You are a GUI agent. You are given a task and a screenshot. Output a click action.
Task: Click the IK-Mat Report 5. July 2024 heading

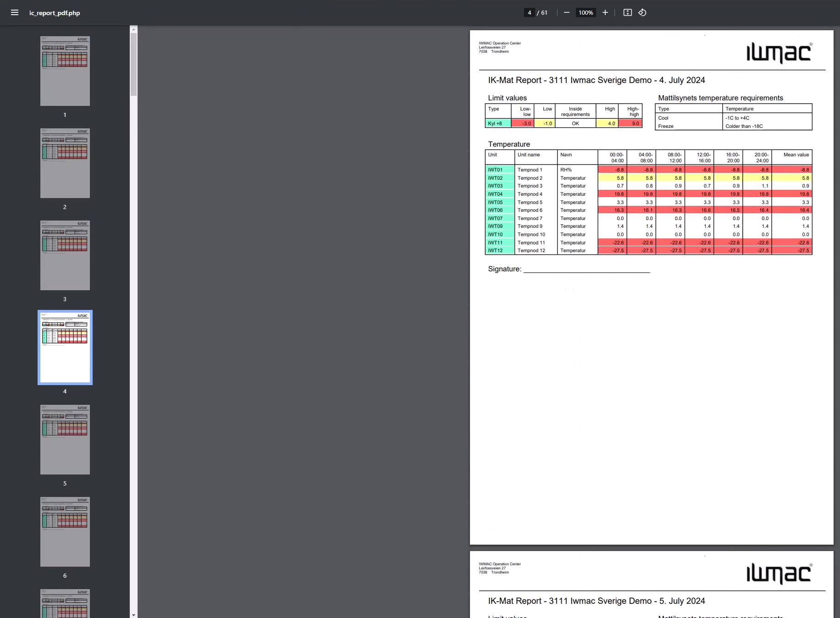[x=597, y=601]
